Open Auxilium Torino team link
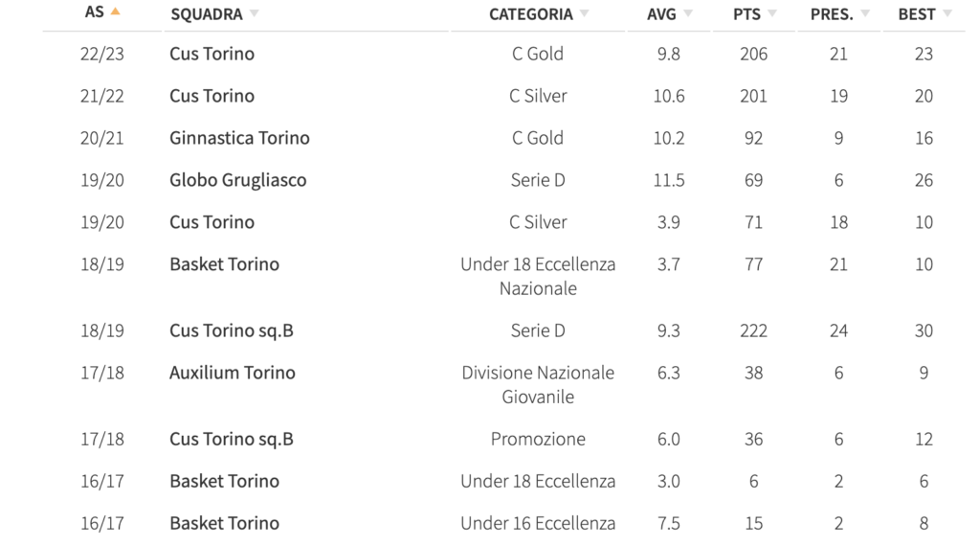 pyautogui.click(x=233, y=373)
